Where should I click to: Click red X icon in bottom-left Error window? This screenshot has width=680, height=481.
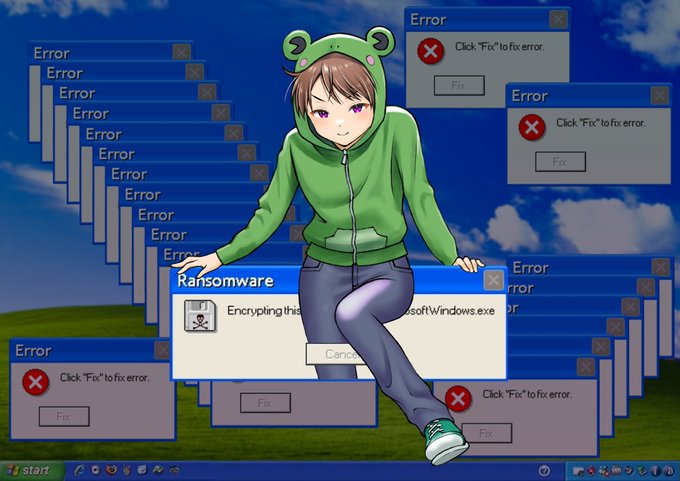(x=35, y=382)
